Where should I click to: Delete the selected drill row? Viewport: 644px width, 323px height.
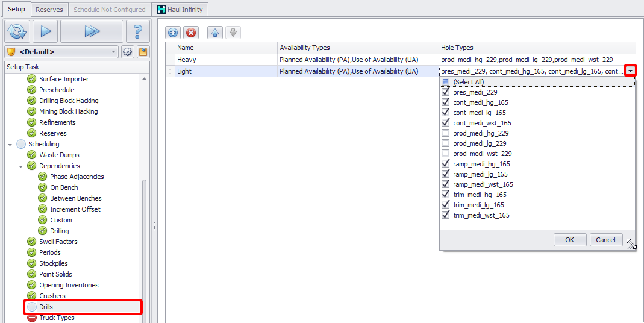(x=190, y=33)
